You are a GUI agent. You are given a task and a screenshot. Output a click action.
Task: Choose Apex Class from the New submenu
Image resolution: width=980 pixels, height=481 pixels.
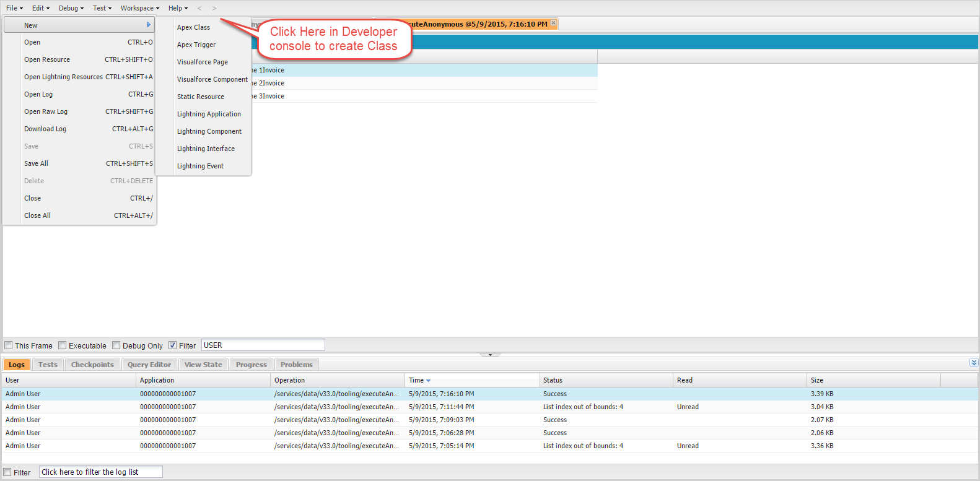click(x=193, y=27)
